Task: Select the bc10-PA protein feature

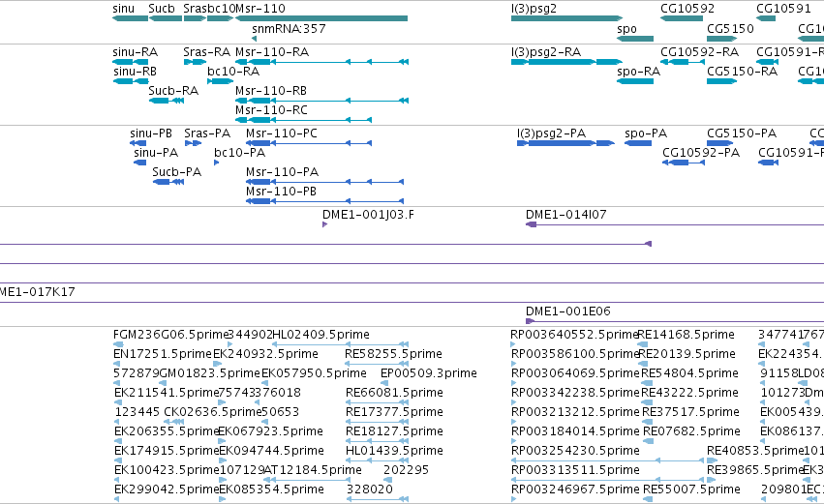Action: (217, 163)
